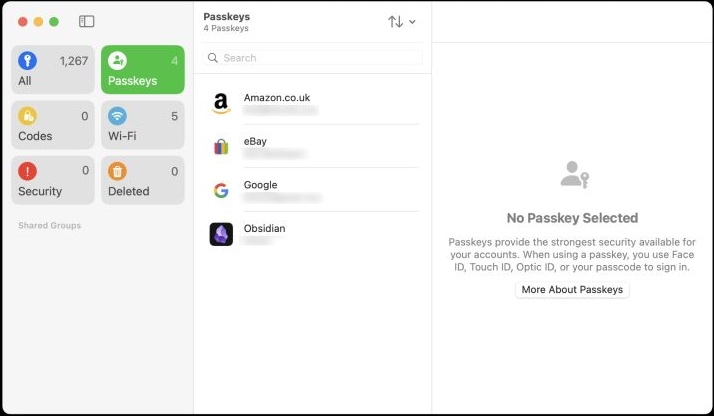The height and width of the screenshot is (416, 714).
Task: Click the chevron next to sort arrows
Action: pyautogui.click(x=412, y=22)
